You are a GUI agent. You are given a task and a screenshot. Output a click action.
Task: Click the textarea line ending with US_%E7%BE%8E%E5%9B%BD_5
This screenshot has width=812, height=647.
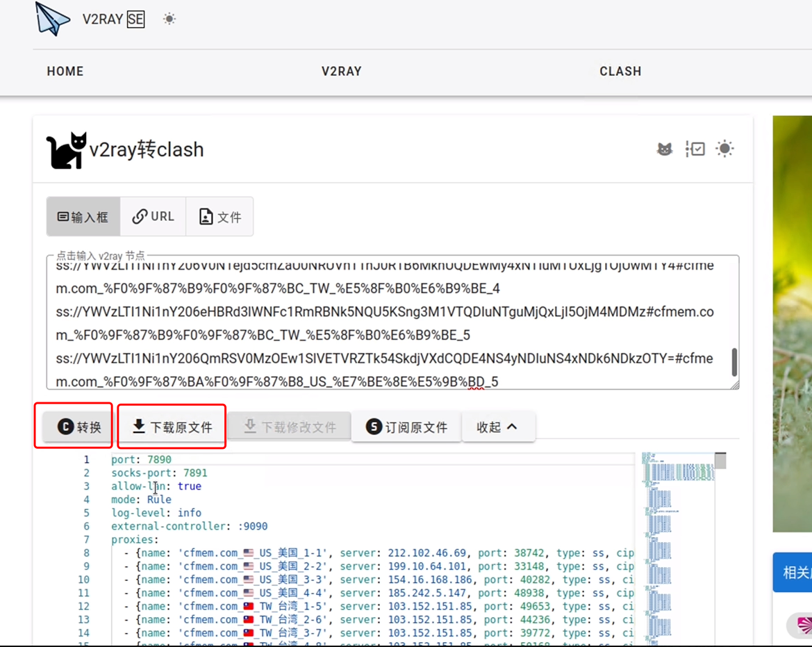click(x=277, y=382)
